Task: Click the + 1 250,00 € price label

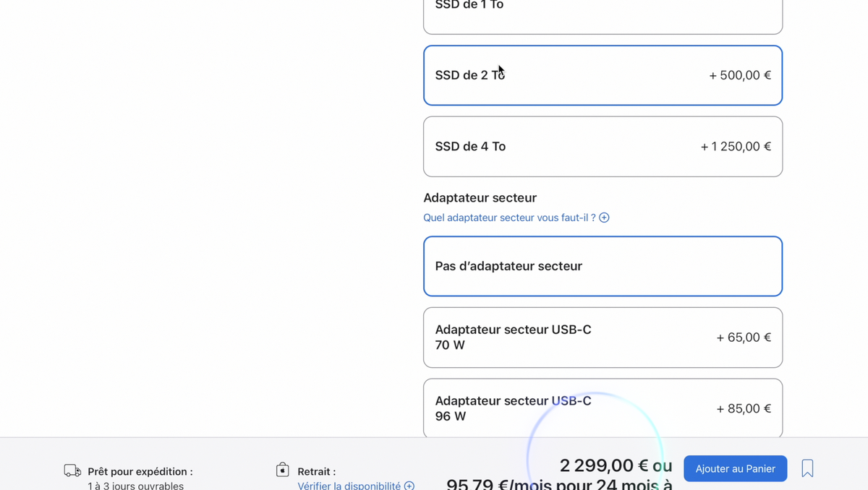Action: (x=735, y=147)
